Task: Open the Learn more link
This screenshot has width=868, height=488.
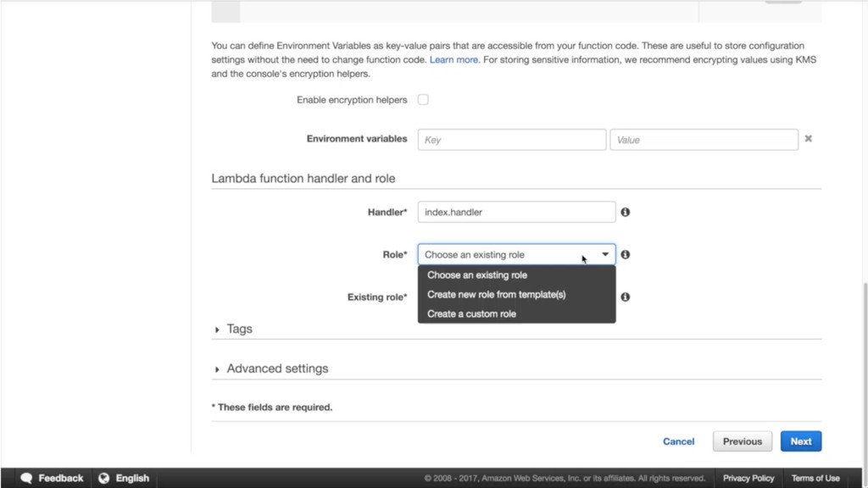Action: pos(454,60)
